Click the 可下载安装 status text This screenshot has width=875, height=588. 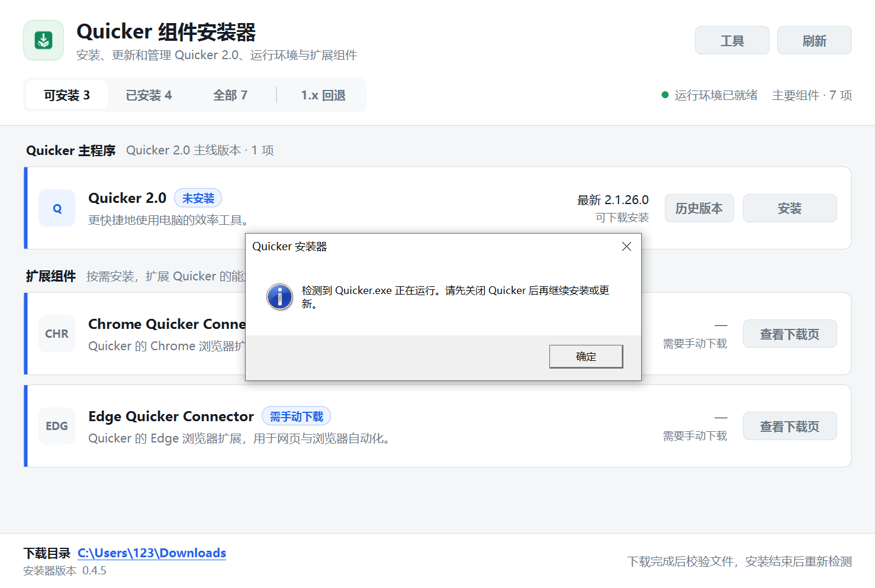click(x=622, y=218)
